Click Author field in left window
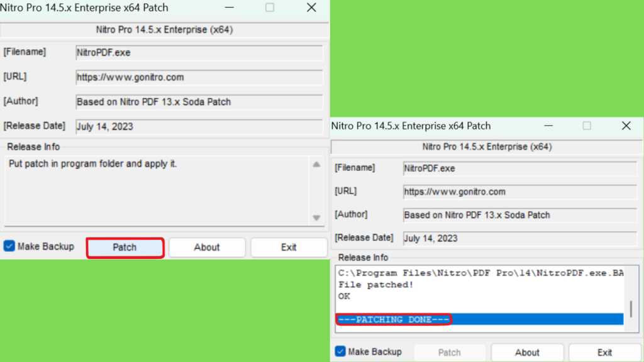The image size is (644, 362). (x=199, y=102)
